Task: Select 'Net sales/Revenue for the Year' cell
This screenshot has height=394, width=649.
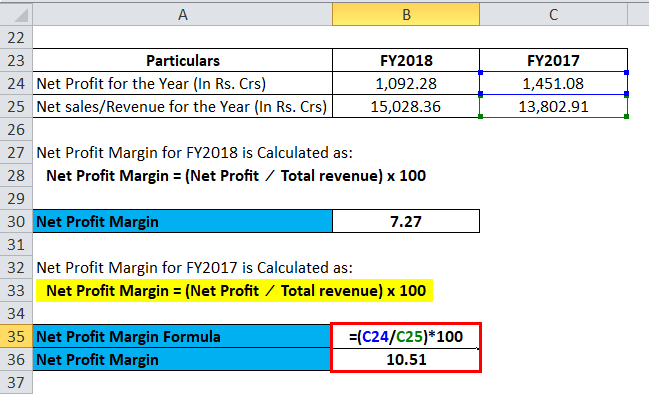Action: click(x=183, y=106)
